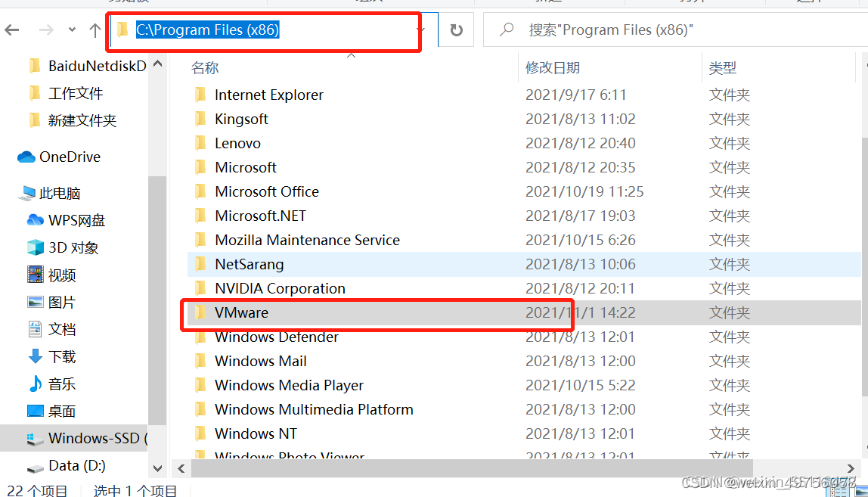
Task: Click the 22 个项目 status text
Action: [37, 491]
